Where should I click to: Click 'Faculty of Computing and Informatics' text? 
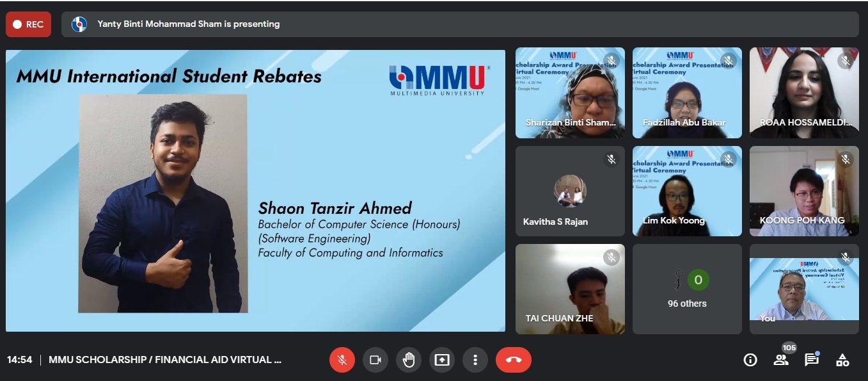pos(351,253)
